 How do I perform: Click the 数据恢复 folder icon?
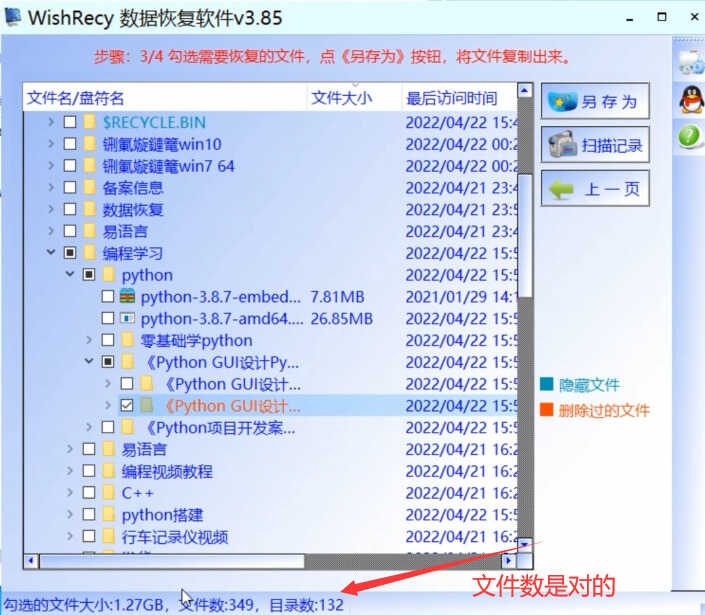coord(90,209)
